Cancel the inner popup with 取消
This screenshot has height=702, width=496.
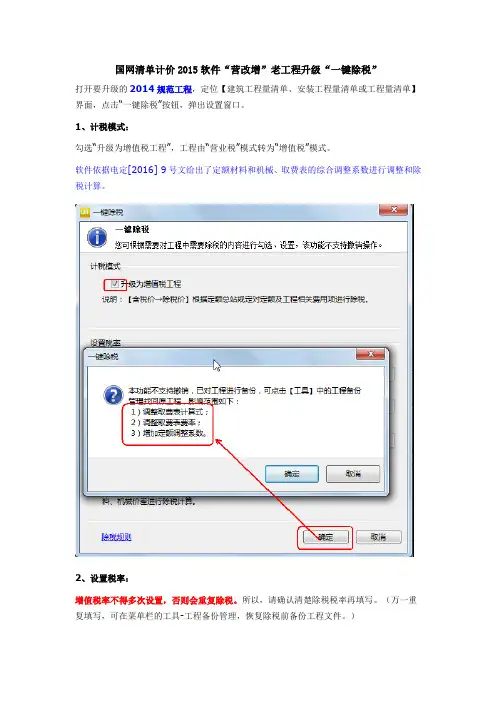(x=353, y=474)
